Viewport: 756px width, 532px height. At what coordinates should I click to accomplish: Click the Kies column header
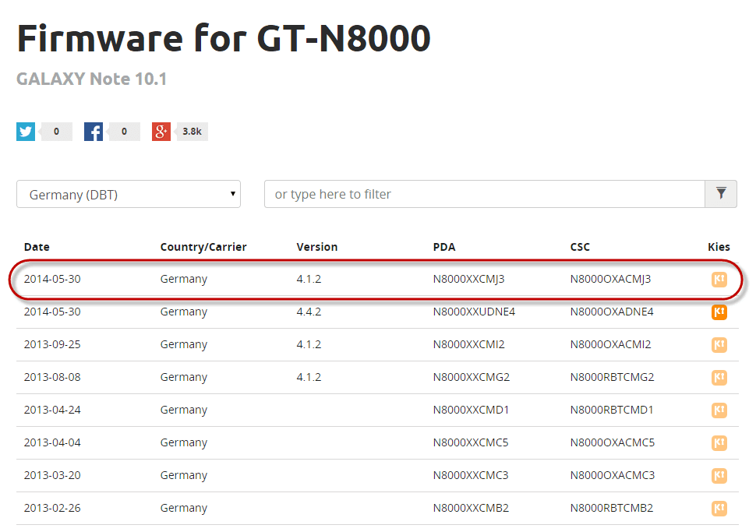click(x=719, y=247)
